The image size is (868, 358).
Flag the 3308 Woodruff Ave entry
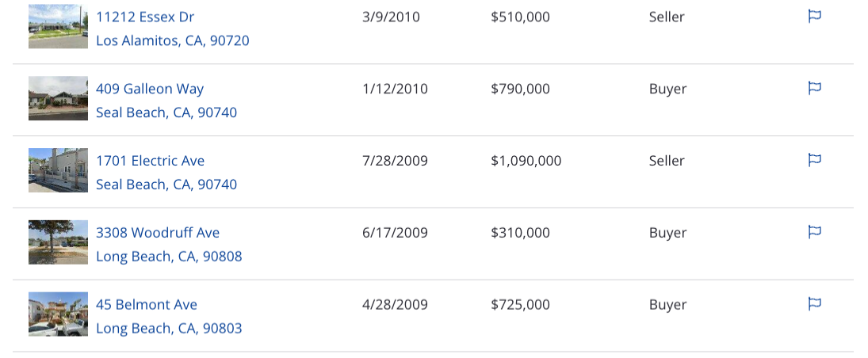[x=814, y=232]
